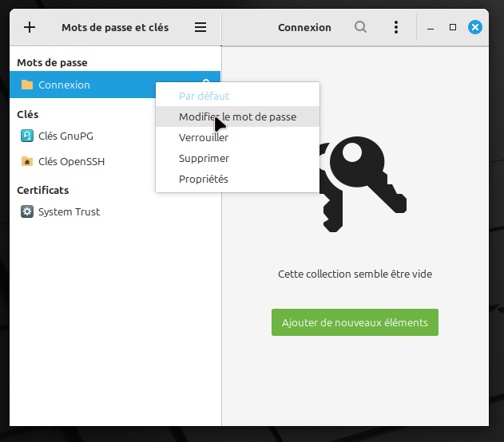The height and width of the screenshot is (442, 504).
Task: Minimize the window
Action: point(431,27)
